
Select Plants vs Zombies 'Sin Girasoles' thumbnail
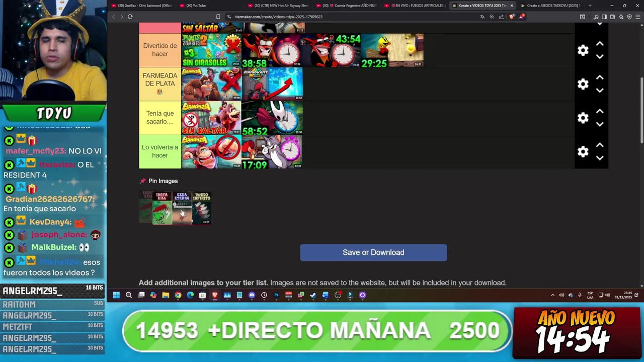coord(211,50)
